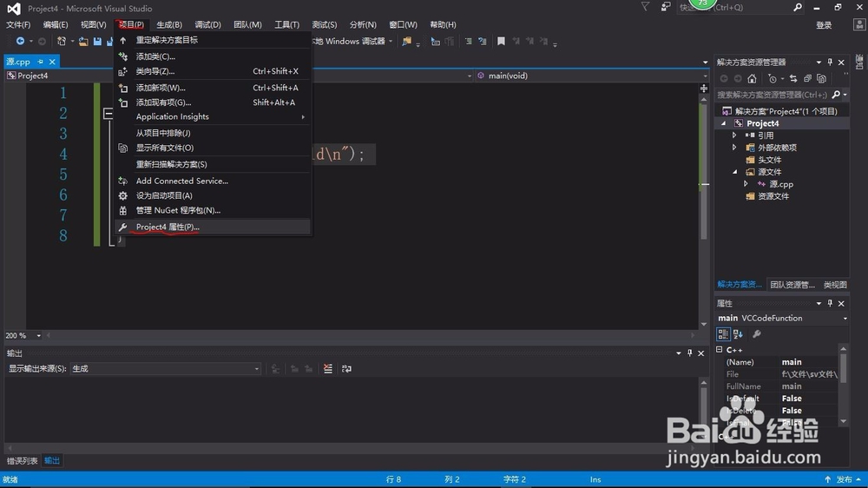Click the pending changes filter clock icon
Viewport: 868px width, 488px height.
[x=773, y=79]
